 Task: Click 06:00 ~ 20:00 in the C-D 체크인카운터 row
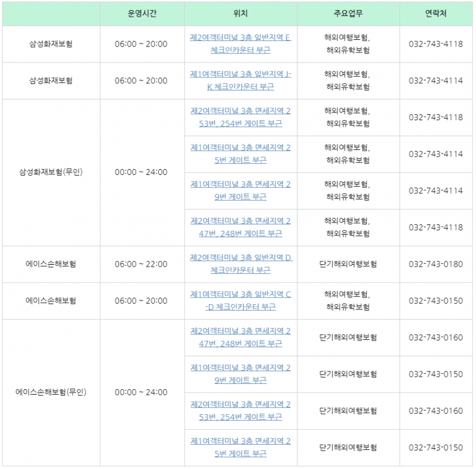click(x=141, y=301)
